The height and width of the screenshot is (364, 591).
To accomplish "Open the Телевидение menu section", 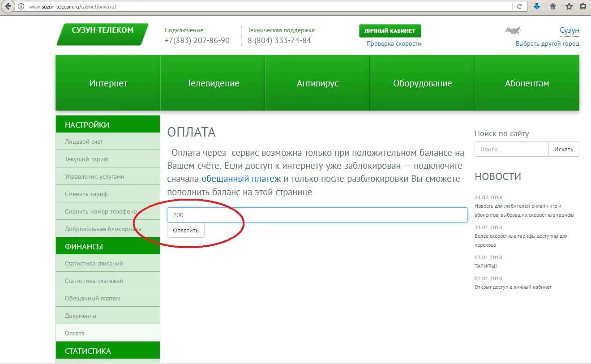I will [x=213, y=83].
